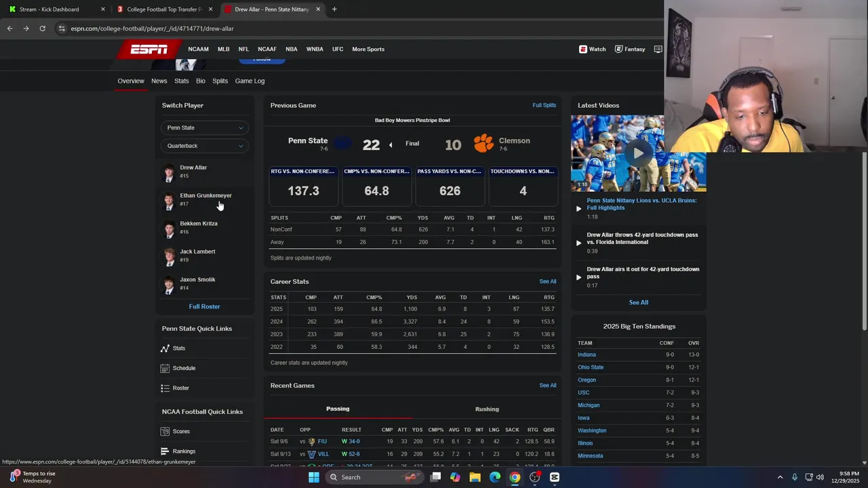Click the Chrome taskbar icon
868x488 pixels.
click(x=515, y=477)
